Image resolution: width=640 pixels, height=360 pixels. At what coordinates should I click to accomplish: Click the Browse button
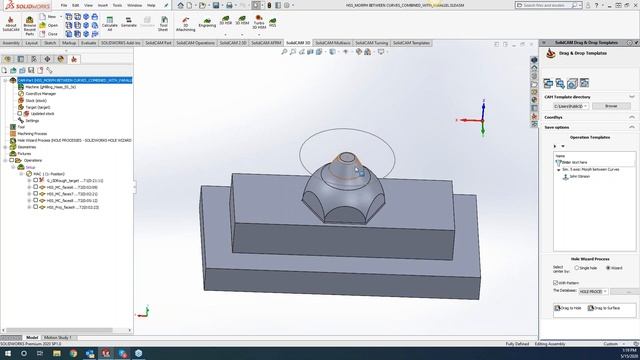click(x=611, y=106)
